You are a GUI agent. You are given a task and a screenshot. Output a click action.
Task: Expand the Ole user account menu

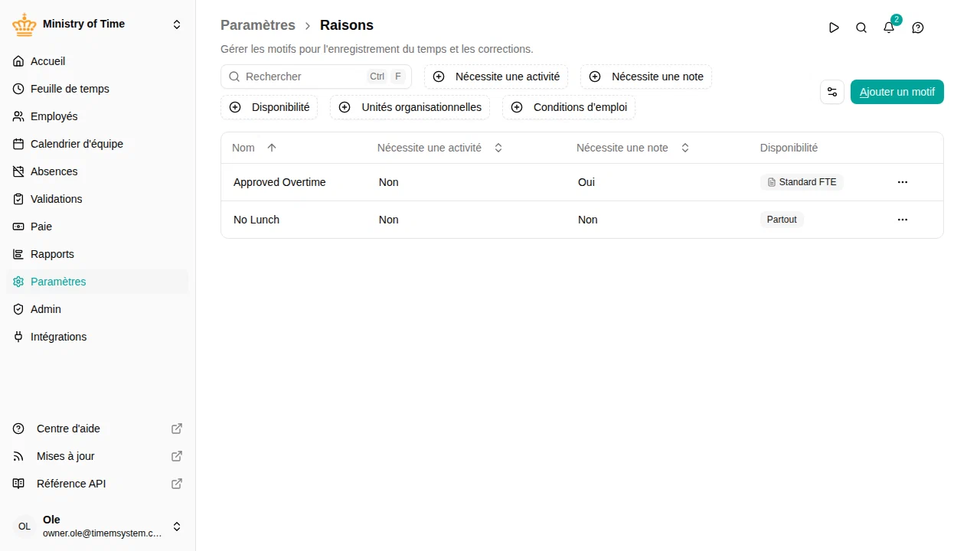[x=177, y=527]
